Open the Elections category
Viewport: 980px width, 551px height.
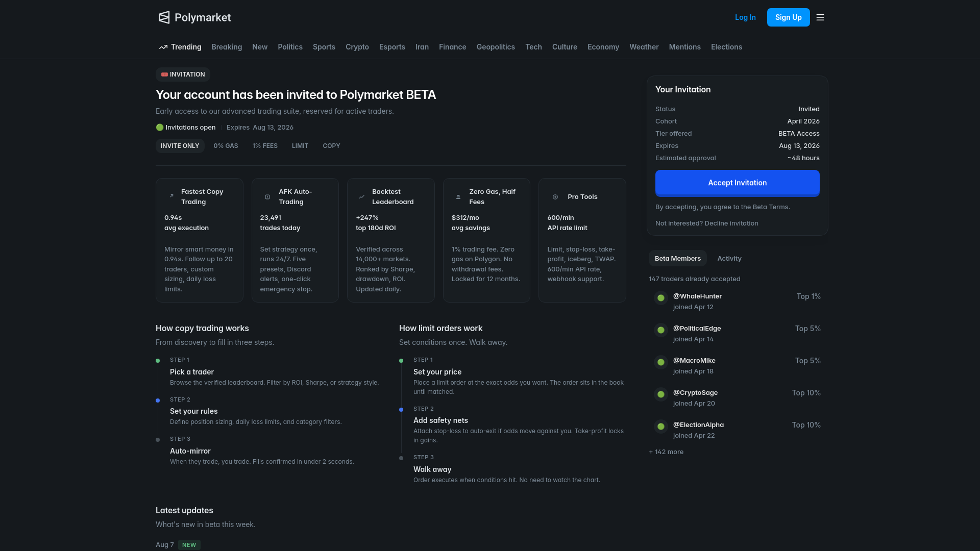tap(726, 47)
